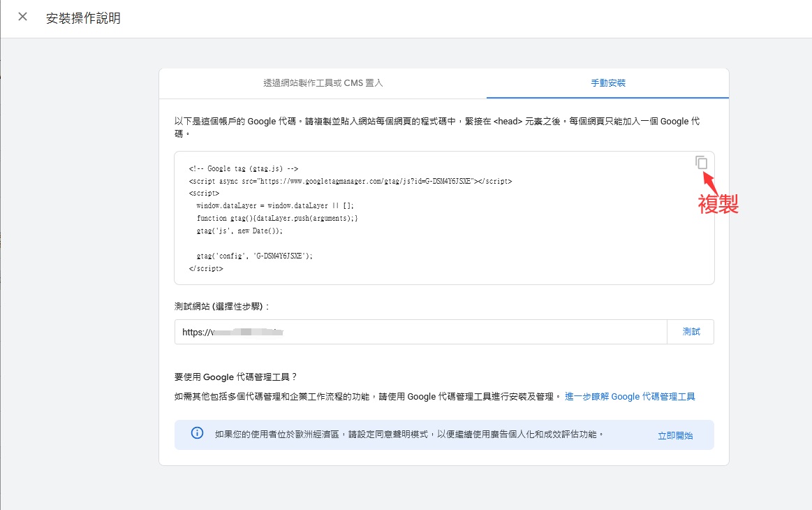Click the info icon in the blue banner
The image size is (812, 510).
tap(197, 432)
